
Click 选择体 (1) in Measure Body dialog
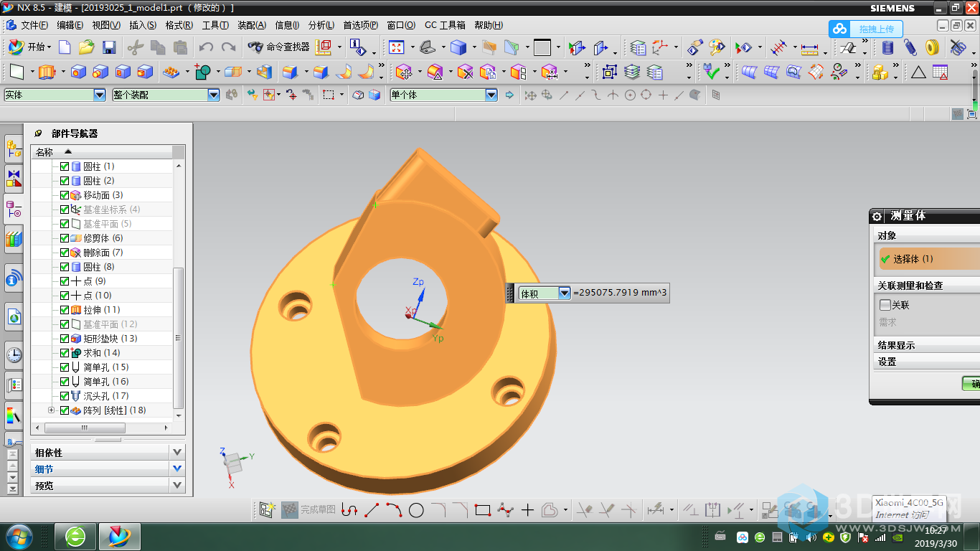(929, 259)
